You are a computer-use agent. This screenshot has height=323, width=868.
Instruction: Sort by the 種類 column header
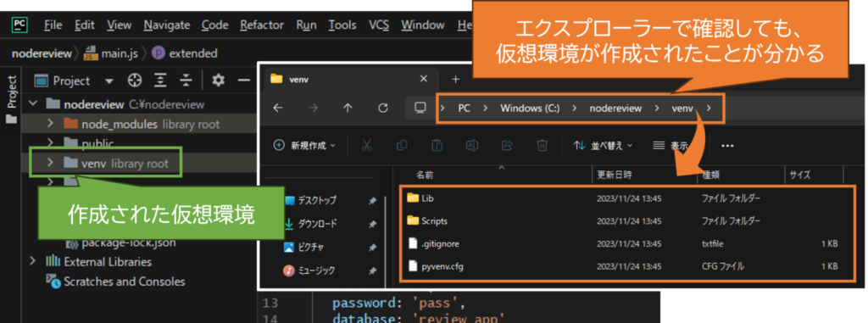[x=711, y=175]
